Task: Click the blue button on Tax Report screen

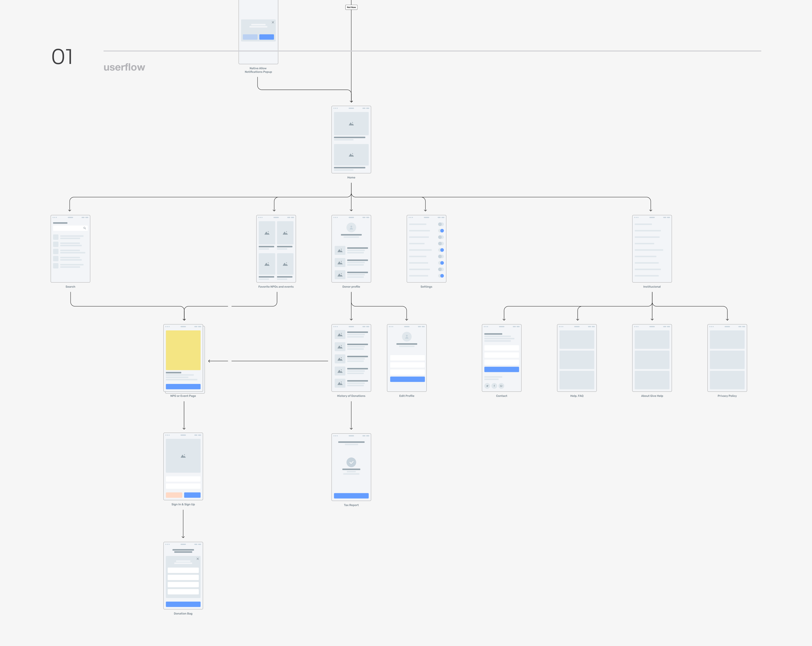Action: (351, 496)
